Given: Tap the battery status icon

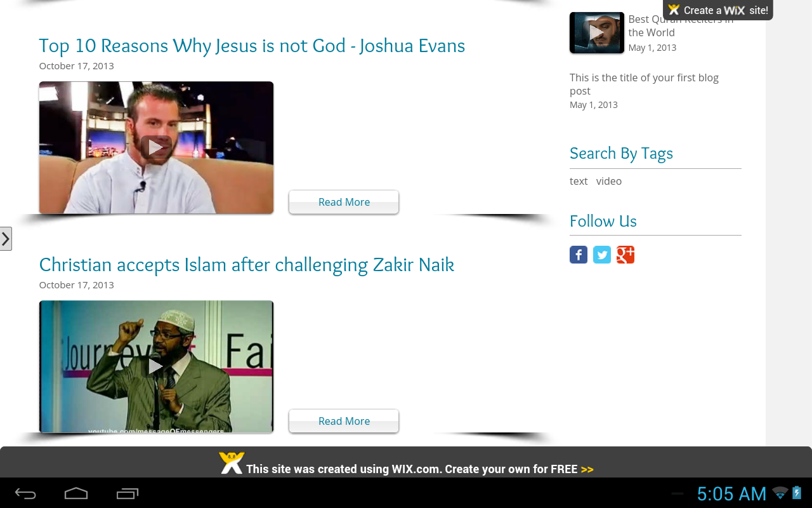Looking at the screenshot, I should pos(797,493).
